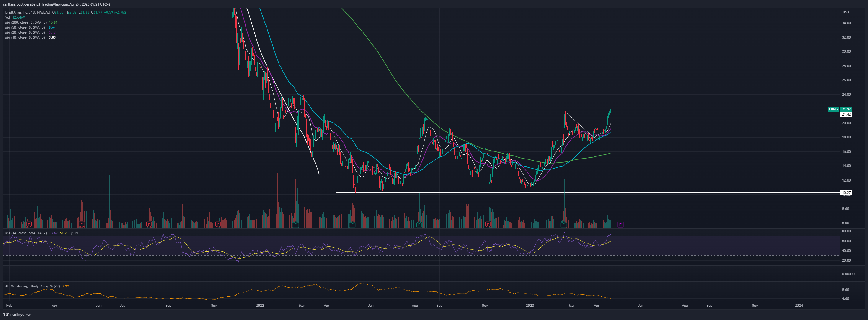Open the USD currency selector on price axis
The height and width of the screenshot is (320, 868).
click(846, 12)
